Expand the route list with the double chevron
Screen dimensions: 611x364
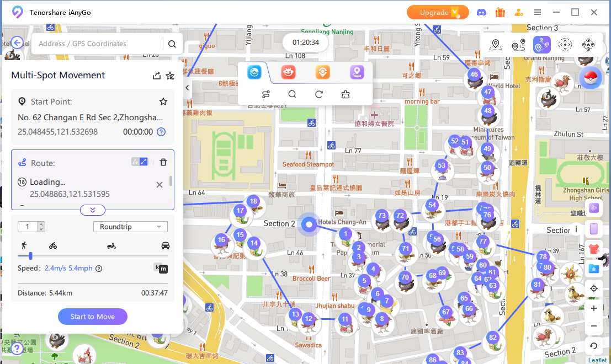tap(93, 210)
